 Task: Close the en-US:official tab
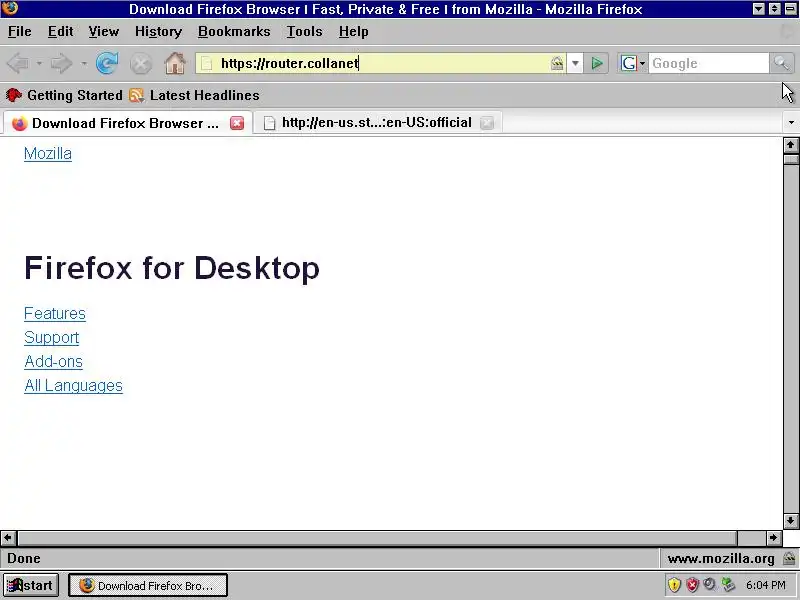487,123
